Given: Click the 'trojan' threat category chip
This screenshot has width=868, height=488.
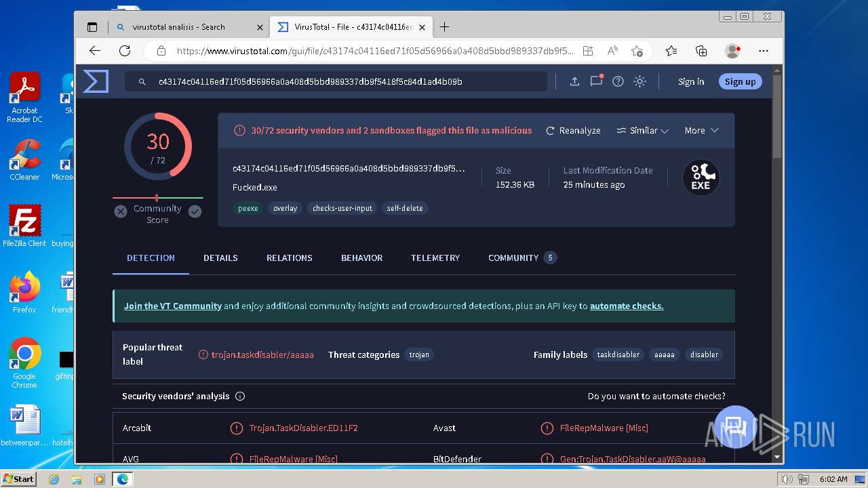Looking at the screenshot, I should click(419, 354).
